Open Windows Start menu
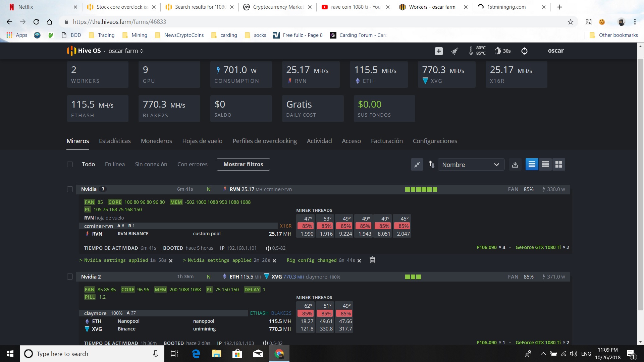The image size is (644, 362). tap(10, 354)
